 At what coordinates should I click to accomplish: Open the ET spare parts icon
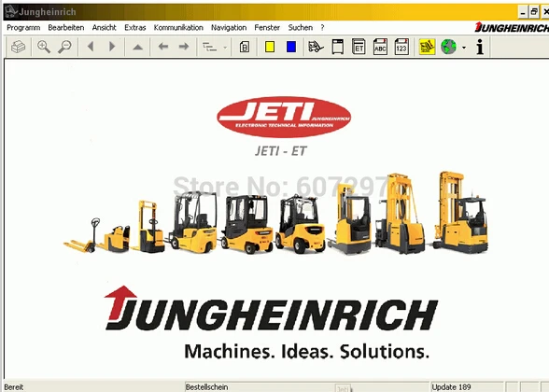click(359, 47)
